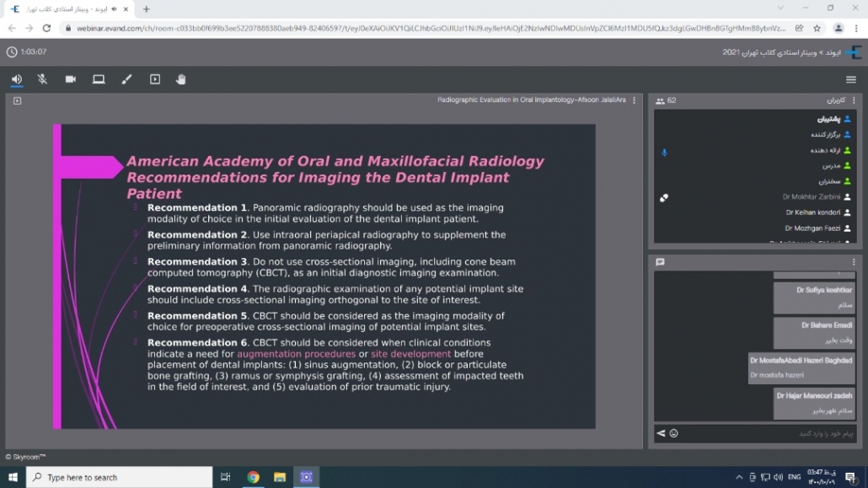This screenshot has height=488, width=868.
Task: Click the white icon left of Dr Mokhtar Zarbini
Action: click(x=664, y=198)
